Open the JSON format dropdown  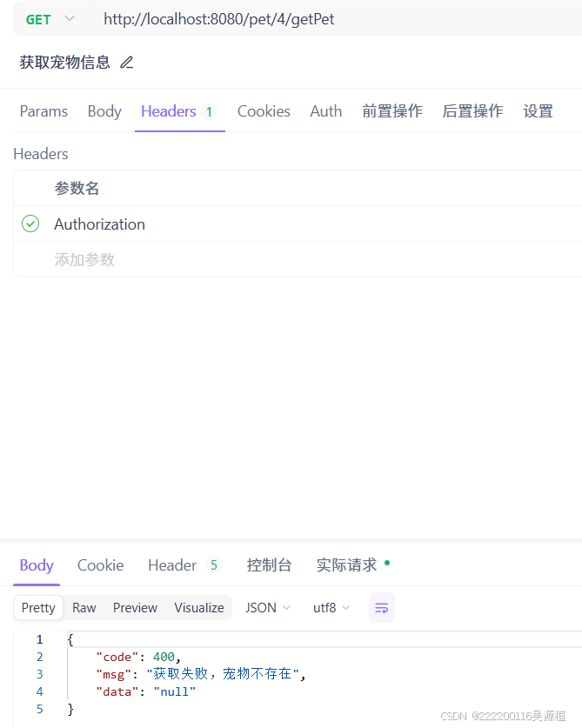268,608
